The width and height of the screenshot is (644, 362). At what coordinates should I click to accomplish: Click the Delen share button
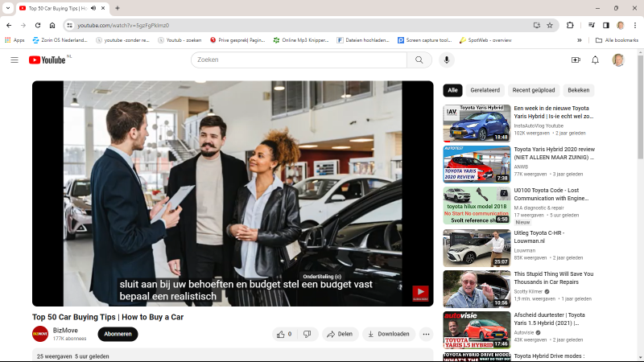pos(340,334)
